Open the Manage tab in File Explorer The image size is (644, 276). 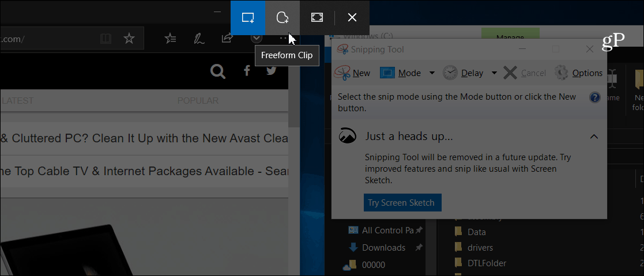pos(510,37)
